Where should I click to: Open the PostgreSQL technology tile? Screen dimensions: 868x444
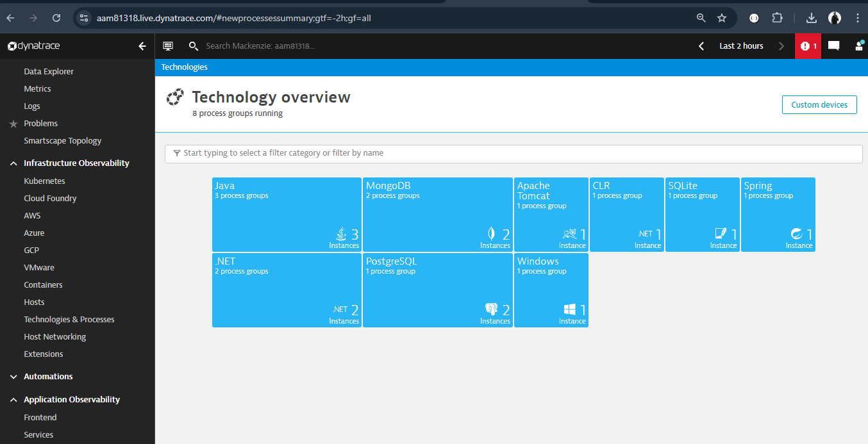click(438, 290)
